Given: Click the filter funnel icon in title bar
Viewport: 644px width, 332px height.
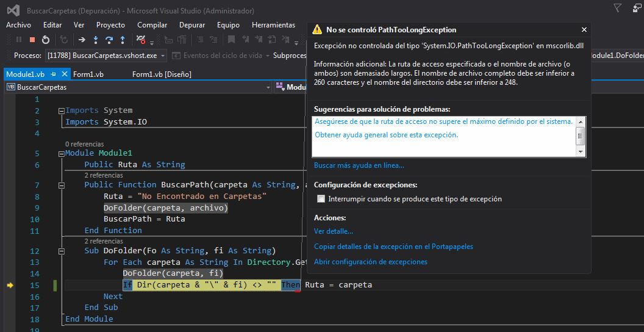Looking at the screenshot, I should pos(617,8).
